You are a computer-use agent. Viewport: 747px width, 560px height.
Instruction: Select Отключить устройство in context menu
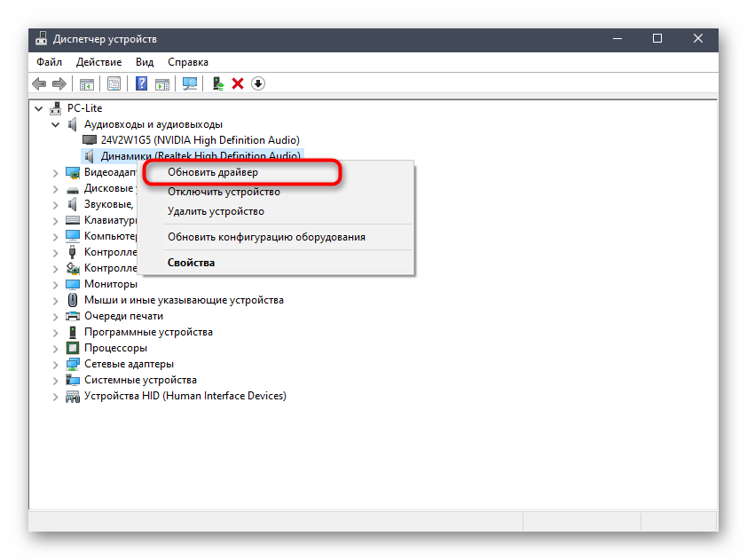224,192
